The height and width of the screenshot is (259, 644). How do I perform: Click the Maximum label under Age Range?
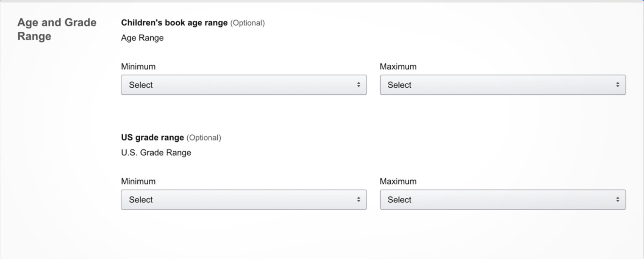tap(398, 67)
